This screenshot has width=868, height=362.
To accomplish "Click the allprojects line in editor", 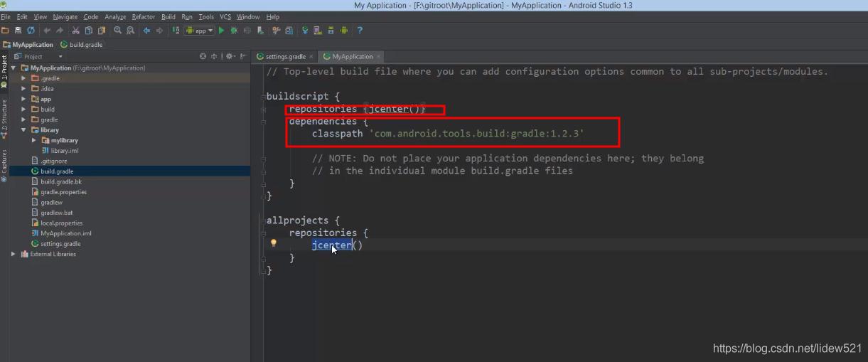I will coord(304,220).
